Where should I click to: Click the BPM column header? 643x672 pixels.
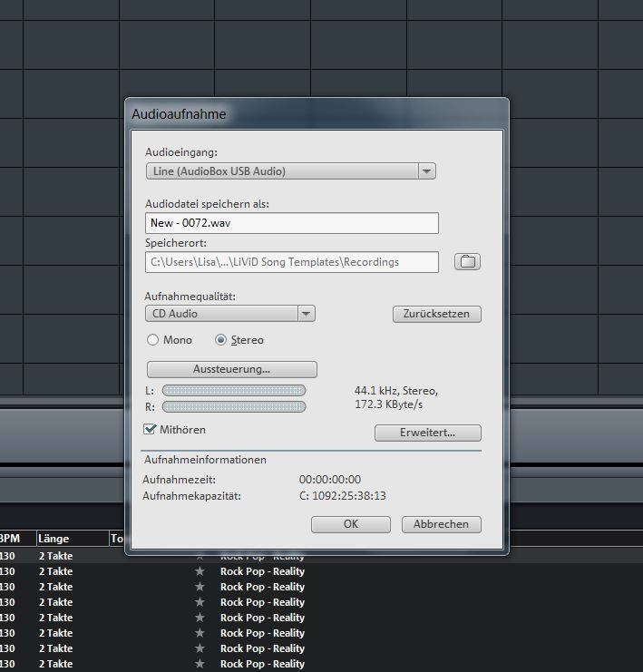point(9,539)
